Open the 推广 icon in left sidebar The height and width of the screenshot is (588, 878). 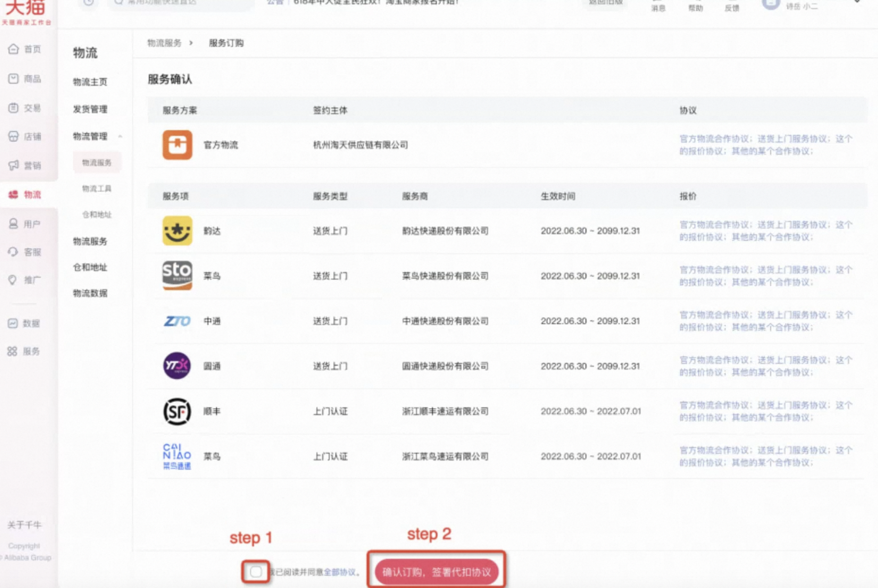[13, 280]
